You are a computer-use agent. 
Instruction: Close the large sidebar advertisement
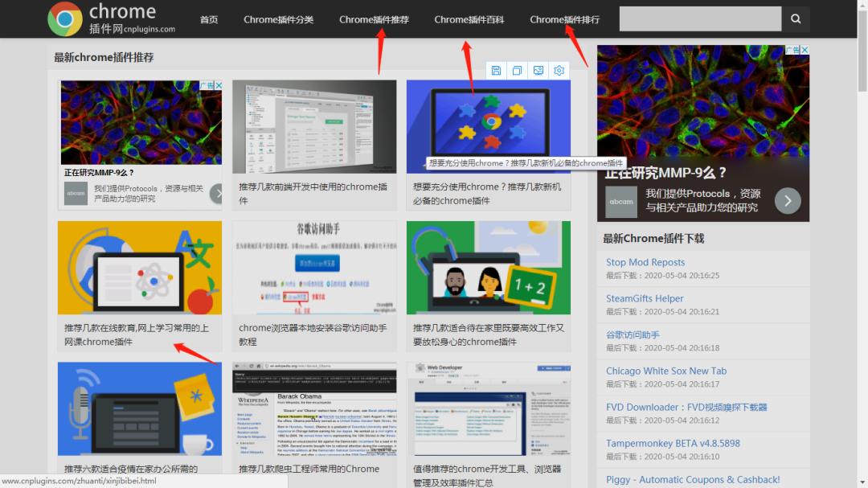[805, 50]
